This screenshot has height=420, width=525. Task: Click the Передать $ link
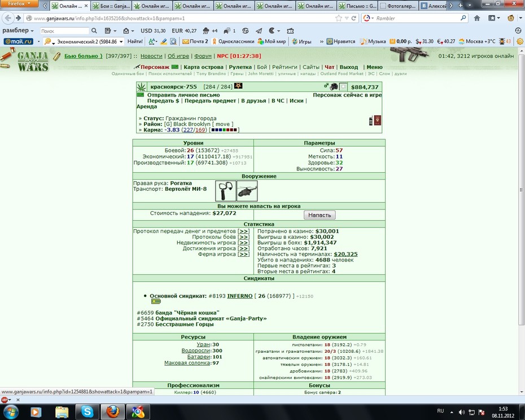[x=163, y=101]
